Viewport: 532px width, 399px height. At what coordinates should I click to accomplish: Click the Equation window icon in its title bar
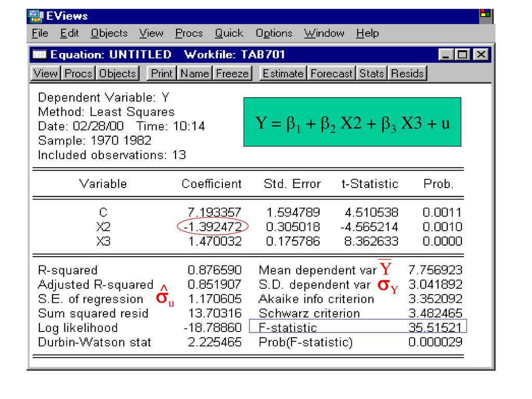39,54
